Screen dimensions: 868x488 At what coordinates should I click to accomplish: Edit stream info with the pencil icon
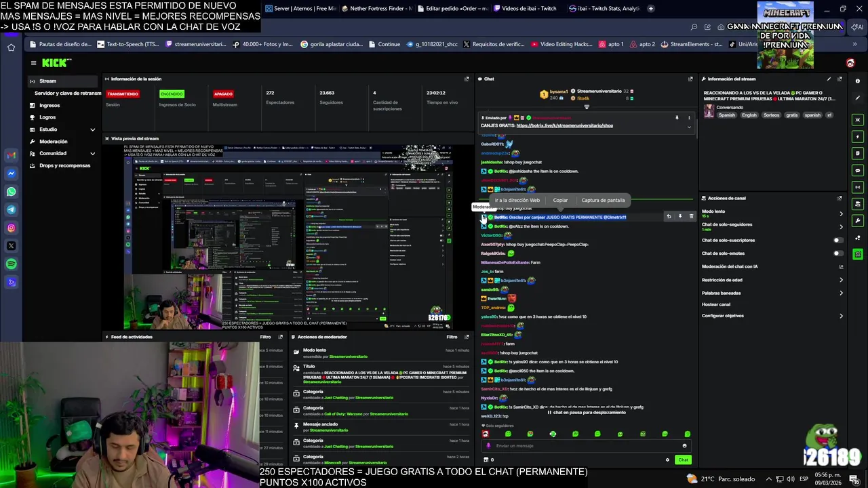point(829,79)
